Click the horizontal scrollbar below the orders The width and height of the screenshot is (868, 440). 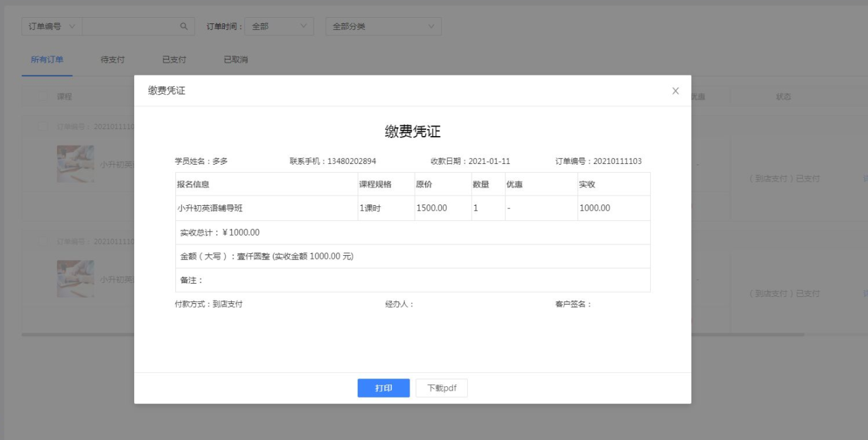[x=413, y=334]
